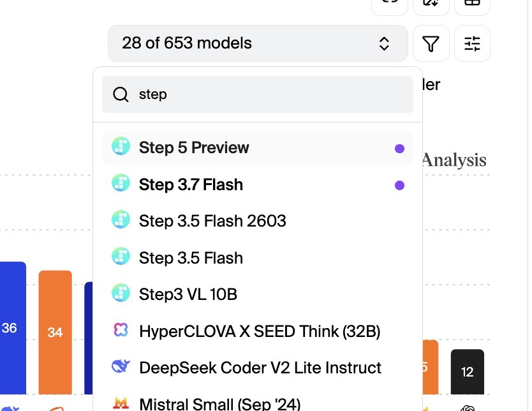Click the search magnifier icon
Screen dimensions: 532x411
[121, 94]
